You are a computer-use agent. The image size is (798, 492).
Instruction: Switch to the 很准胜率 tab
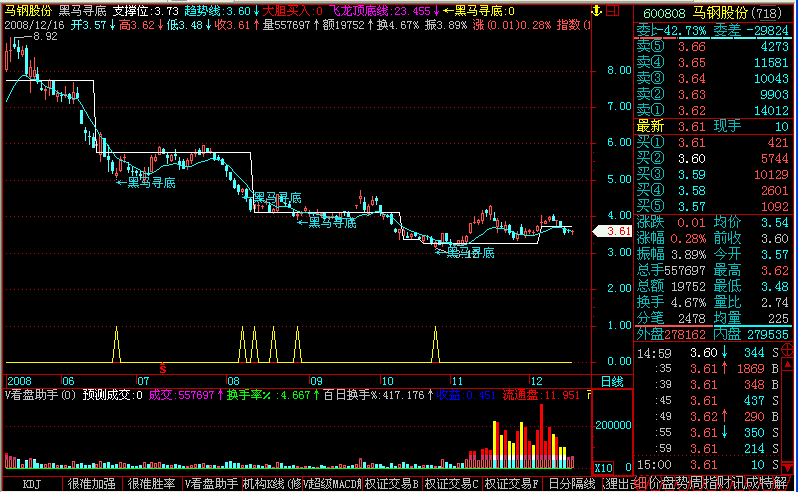click(152, 484)
